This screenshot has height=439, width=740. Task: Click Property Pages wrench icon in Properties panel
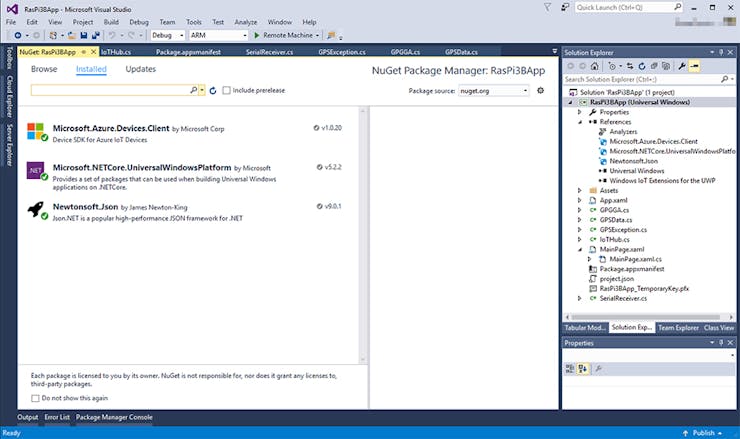coord(598,369)
